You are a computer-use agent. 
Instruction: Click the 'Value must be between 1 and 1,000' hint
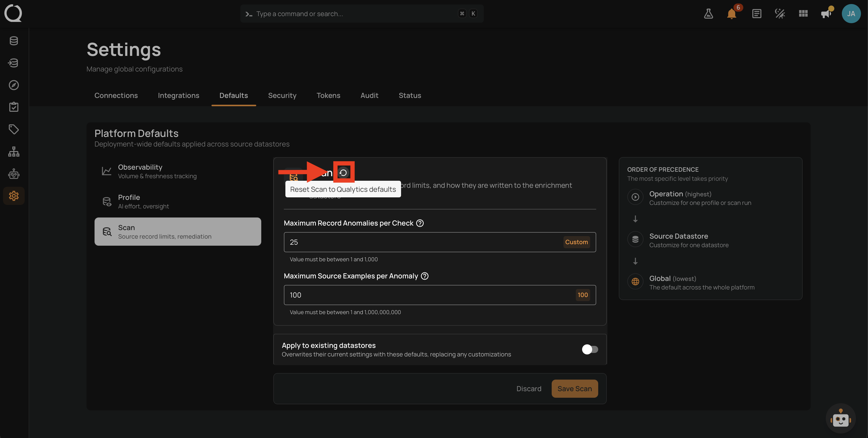tap(334, 259)
